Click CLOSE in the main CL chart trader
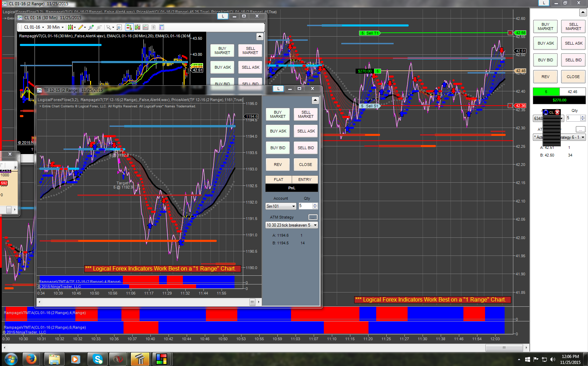Screen dimensions: 588x366 (x=573, y=77)
